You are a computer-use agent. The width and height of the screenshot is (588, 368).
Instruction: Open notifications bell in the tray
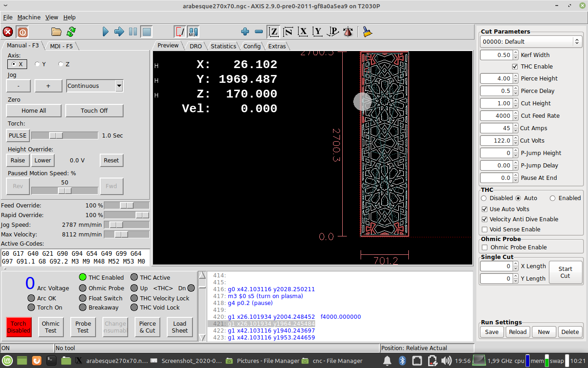pyautogui.click(x=387, y=361)
